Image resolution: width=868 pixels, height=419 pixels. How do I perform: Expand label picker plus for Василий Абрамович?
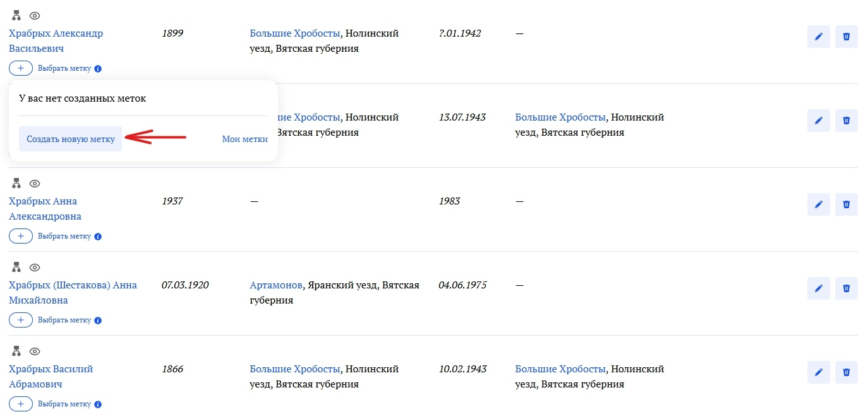click(21, 404)
